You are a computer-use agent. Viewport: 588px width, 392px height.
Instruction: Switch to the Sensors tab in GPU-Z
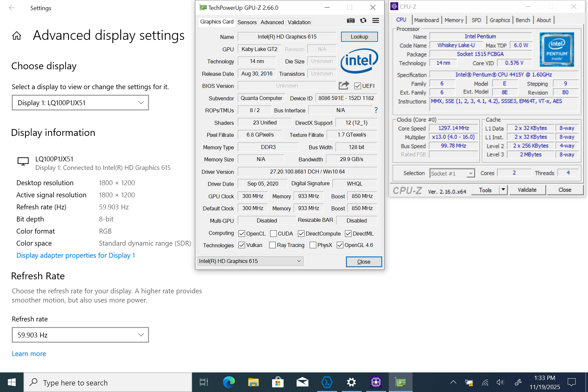[x=247, y=22]
